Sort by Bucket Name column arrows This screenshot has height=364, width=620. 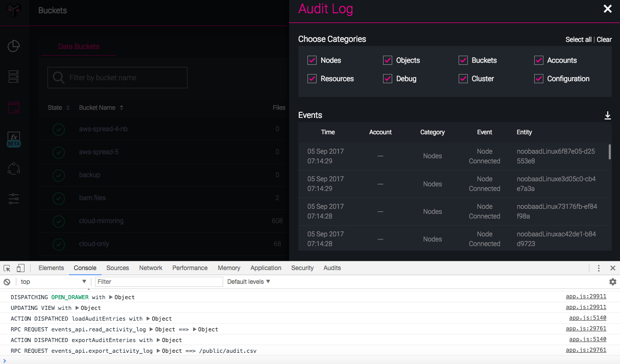point(122,108)
